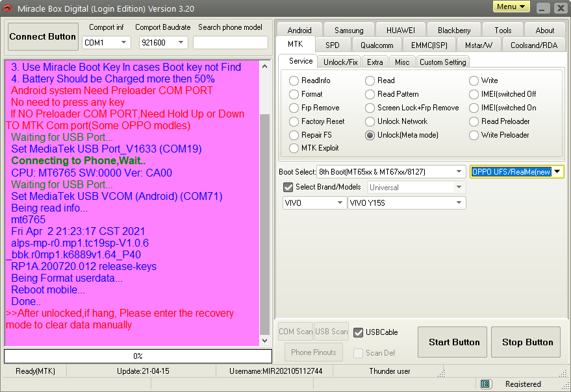This screenshot has width=571, height=392.
Task: Open the EMMC(ISP) tab
Action: [429, 45]
